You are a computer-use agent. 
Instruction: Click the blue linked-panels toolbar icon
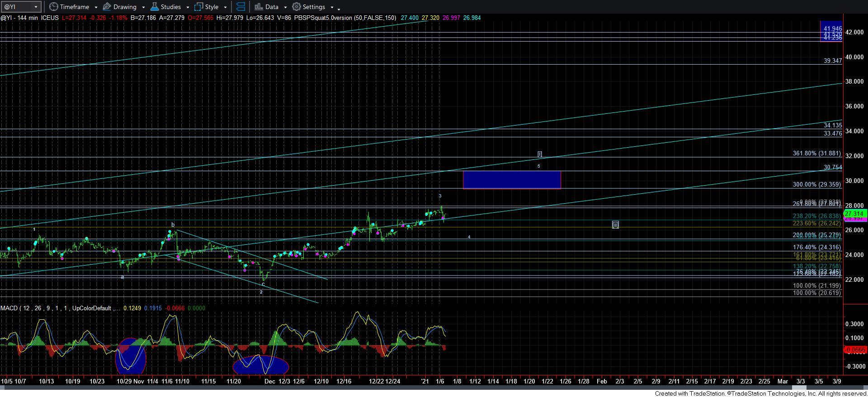pyautogui.click(x=241, y=7)
